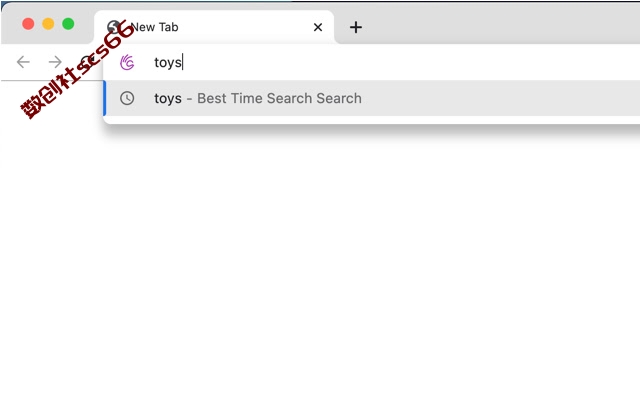Click the red close window button
The height and width of the screenshot is (400, 640).
tap(28, 24)
